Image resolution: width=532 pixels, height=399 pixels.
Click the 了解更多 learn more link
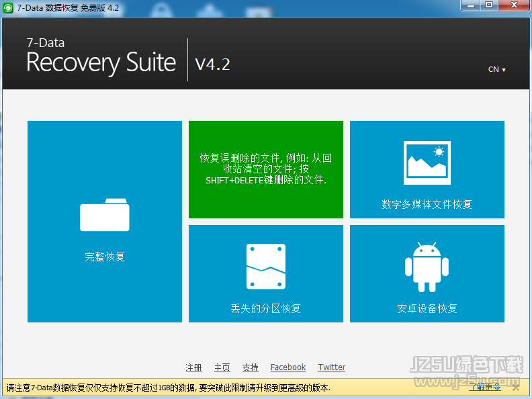point(484,387)
